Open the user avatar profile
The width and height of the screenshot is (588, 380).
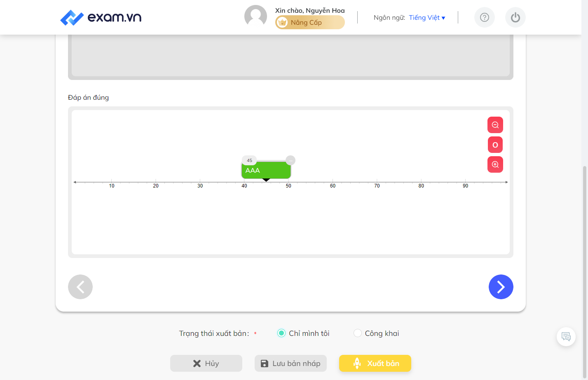255,16
